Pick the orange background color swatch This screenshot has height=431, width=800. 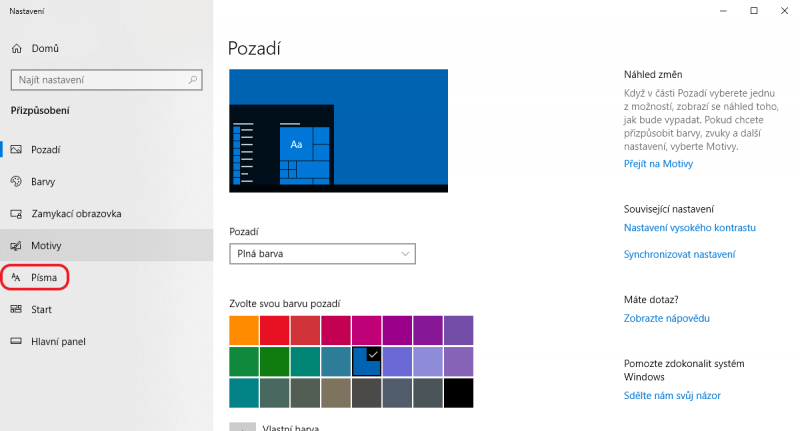coord(244,330)
